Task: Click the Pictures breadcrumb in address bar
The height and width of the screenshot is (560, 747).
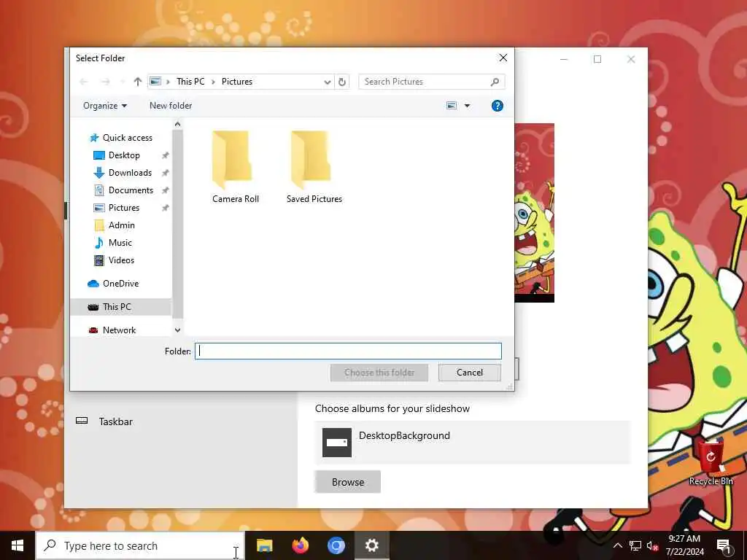Action: tap(237, 82)
